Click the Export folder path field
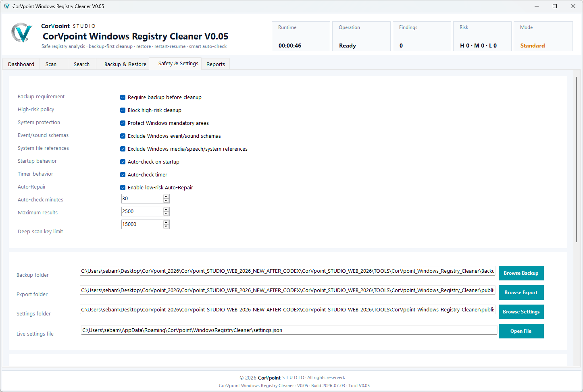The width and height of the screenshot is (583, 392). (x=288, y=290)
